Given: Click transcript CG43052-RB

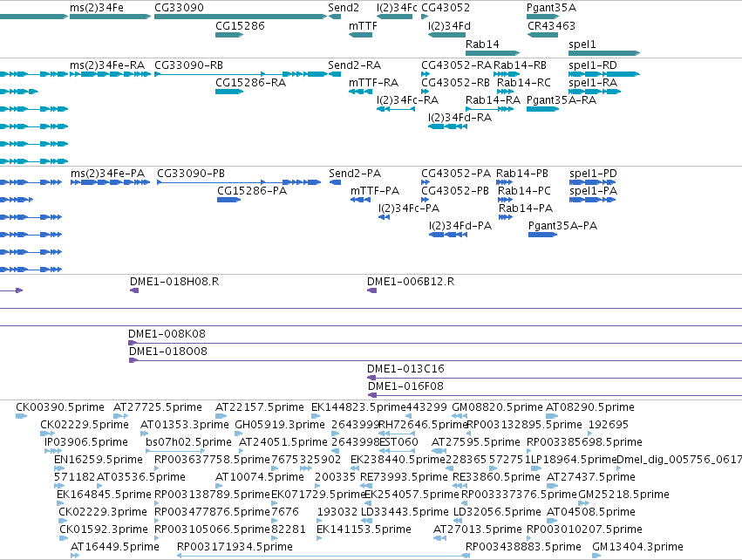Looking at the screenshot, I should pos(456,83).
